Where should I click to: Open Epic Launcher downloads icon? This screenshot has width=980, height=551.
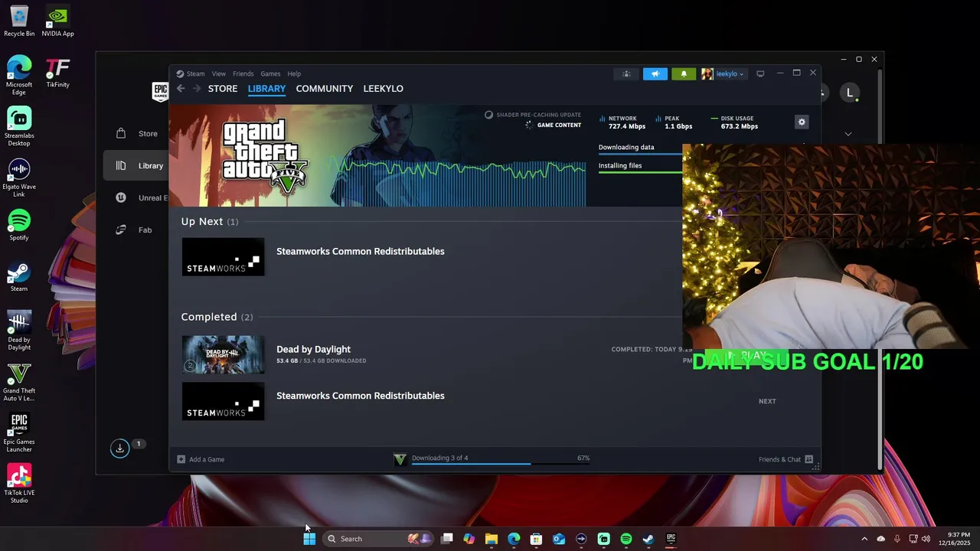119,448
